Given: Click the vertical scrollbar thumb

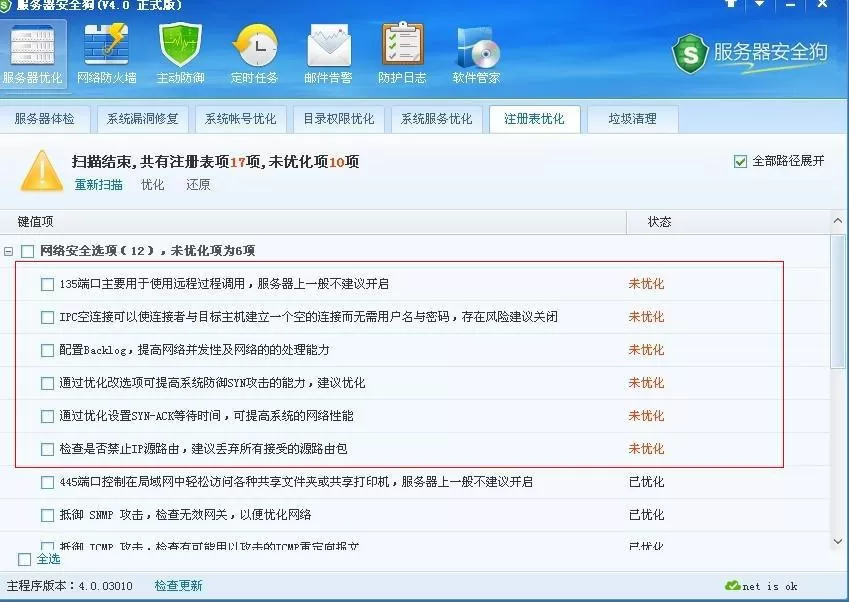Looking at the screenshot, I should [838, 302].
